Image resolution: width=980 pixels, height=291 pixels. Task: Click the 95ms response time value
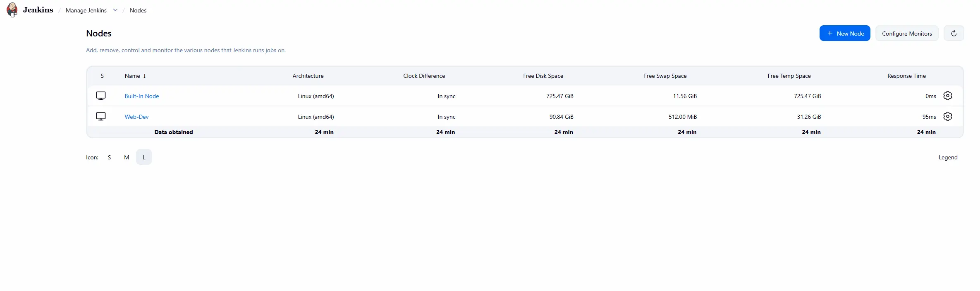(929, 117)
